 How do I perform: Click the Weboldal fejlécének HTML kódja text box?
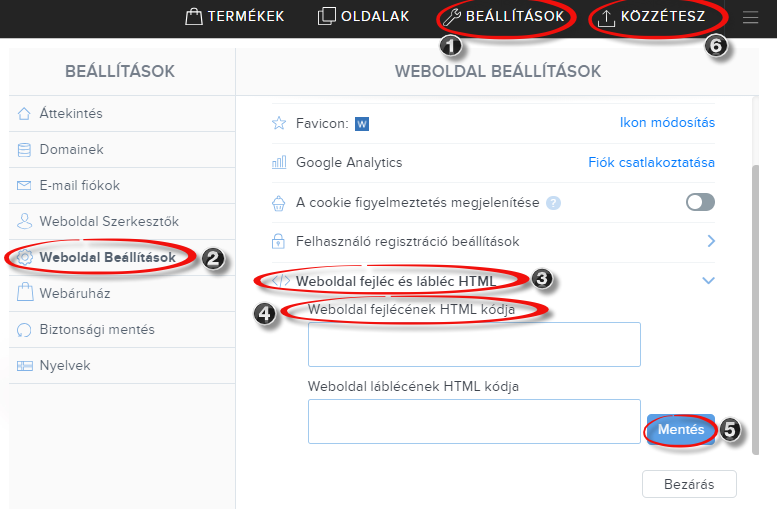(474, 344)
